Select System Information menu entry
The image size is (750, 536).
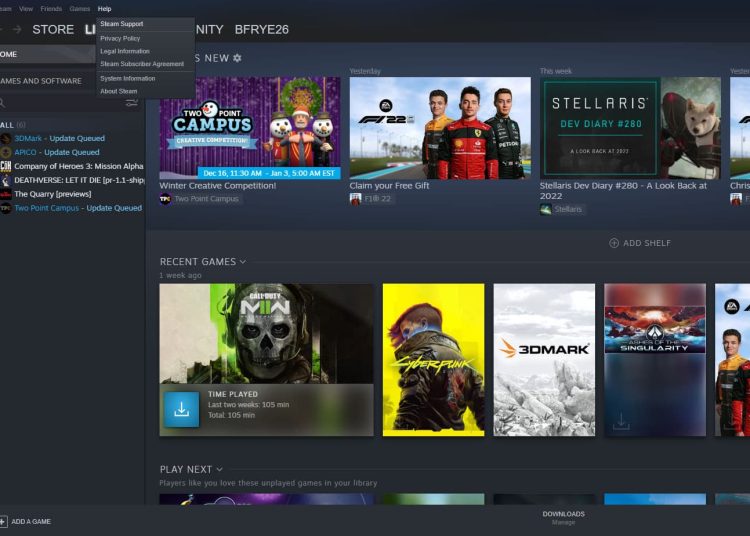coord(145,78)
